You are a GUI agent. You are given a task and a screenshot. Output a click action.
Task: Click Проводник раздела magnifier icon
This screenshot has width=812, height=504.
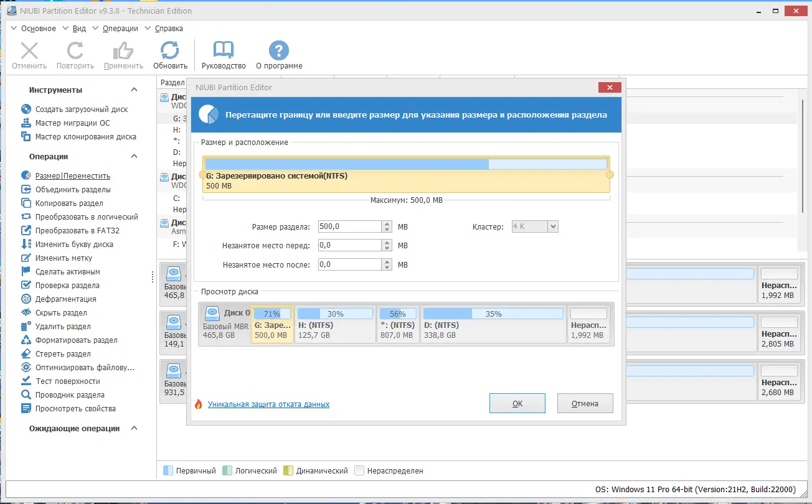26,394
